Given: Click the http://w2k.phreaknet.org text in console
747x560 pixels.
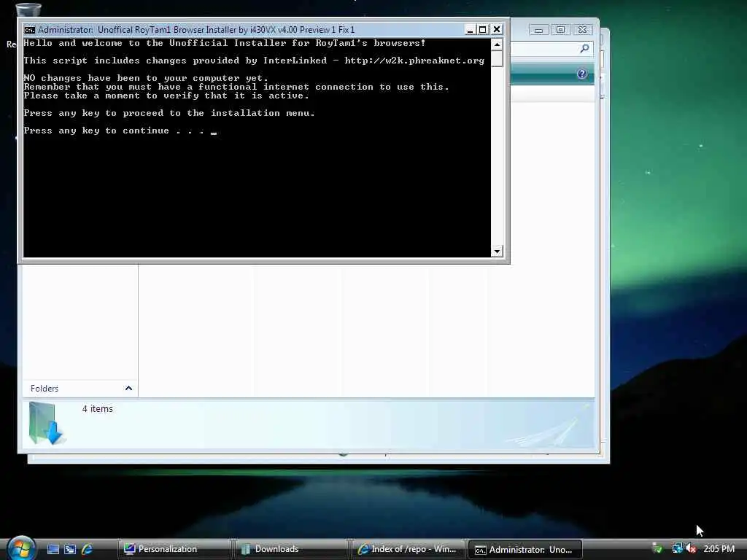Looking at the screenshot, I should click(x=414, y=61).
